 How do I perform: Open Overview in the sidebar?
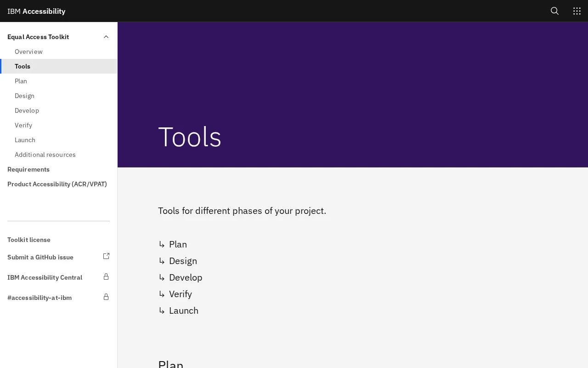[x=59, y=52]
